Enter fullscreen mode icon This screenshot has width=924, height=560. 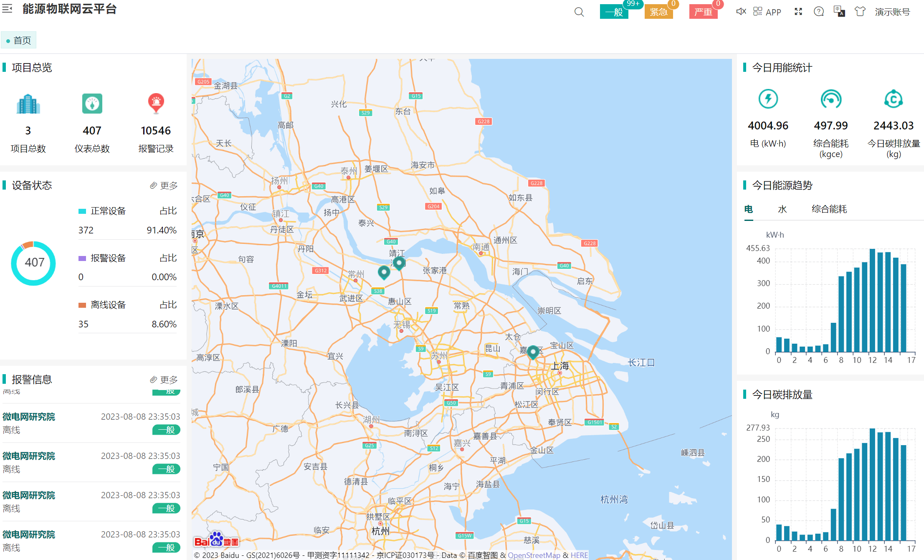pos(798,12)
